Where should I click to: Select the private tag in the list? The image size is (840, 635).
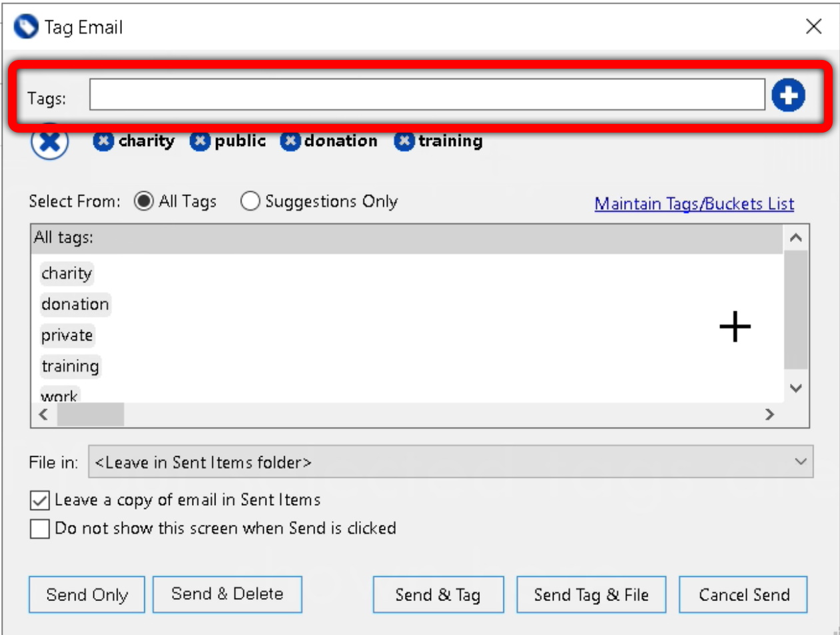point(66,335)
